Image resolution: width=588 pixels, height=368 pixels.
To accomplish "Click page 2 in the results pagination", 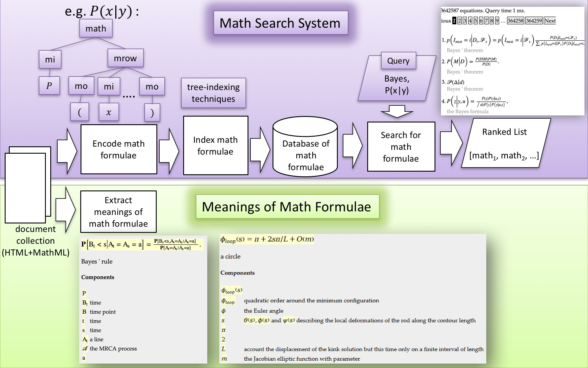I will tap(459, 21).
